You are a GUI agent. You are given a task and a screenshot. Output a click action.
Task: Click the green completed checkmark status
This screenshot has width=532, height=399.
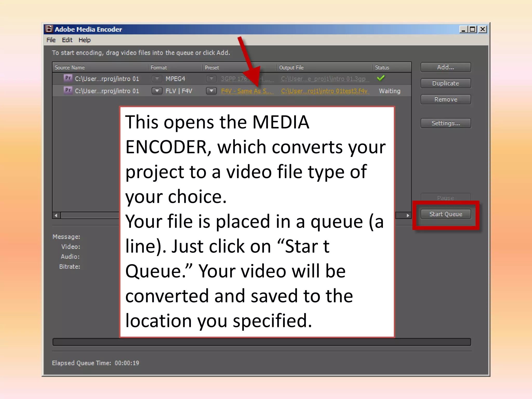381,78
